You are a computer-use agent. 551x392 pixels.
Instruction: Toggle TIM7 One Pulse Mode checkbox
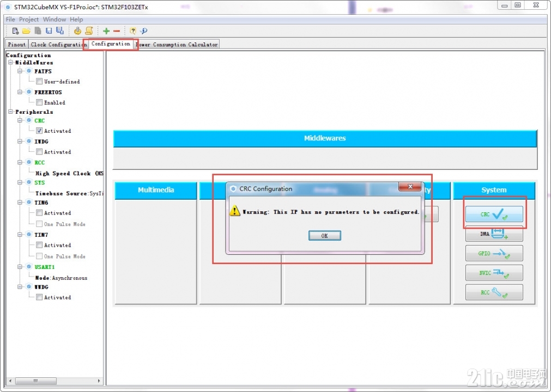pyautogui.click(x=39, y=256)
